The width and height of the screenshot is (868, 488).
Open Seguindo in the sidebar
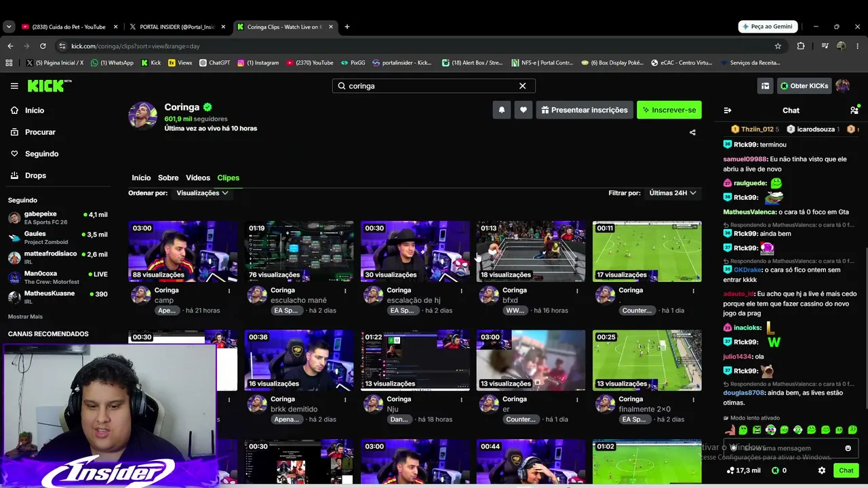[41, 154]
